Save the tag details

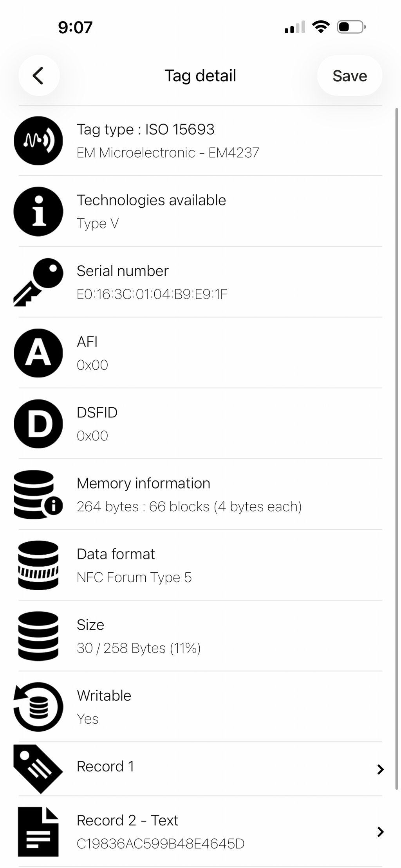pyautogui.click(x=349, y=75)
